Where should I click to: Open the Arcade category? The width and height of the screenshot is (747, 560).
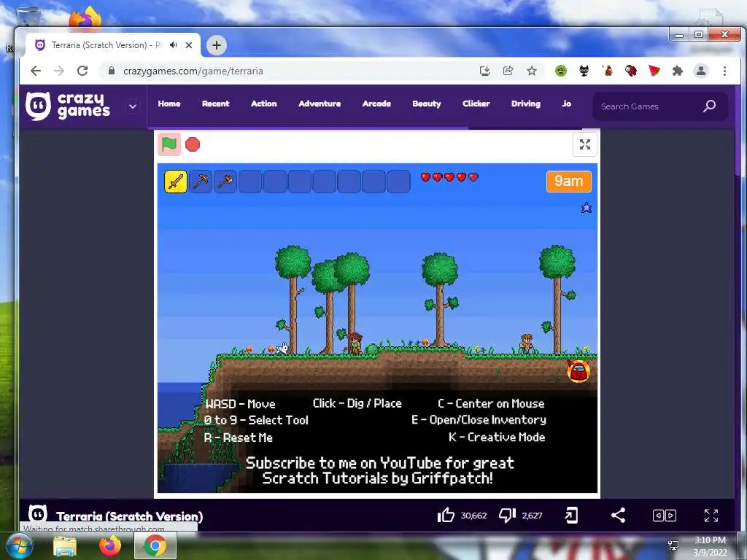(x=376, y=104)
